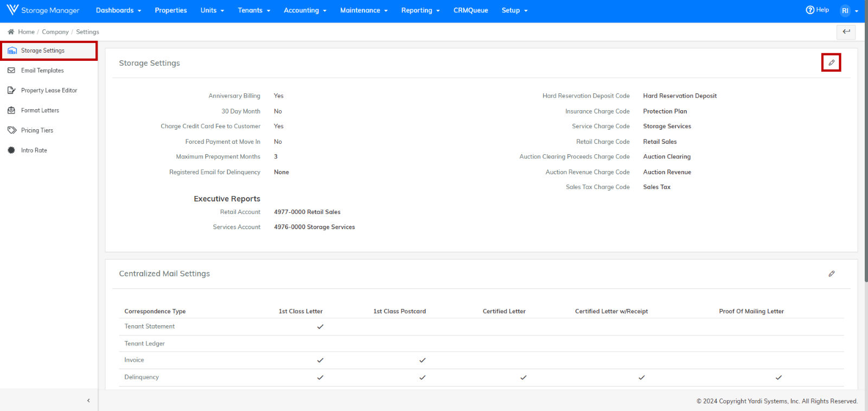Viewport: 868px width, 411px height.
Task: Go to the Company breadcrumb
Action: point(55,32)
